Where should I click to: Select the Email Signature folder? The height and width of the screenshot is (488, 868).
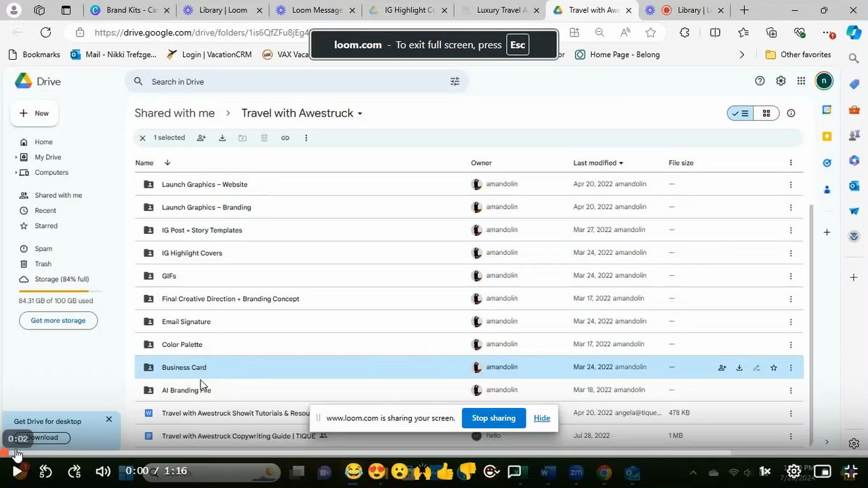point(469,321)
